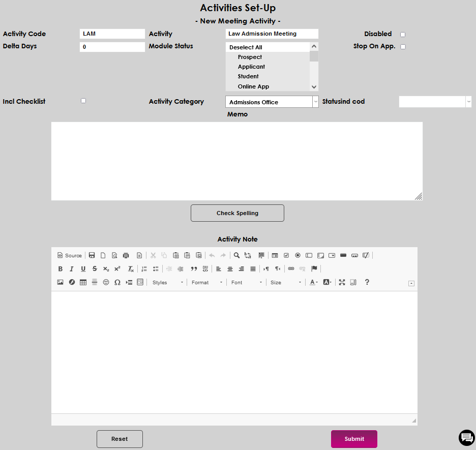Viewport: 476px width, 450px height.
Task: Click the Memo text area
Action: click(x=237, y=161)
